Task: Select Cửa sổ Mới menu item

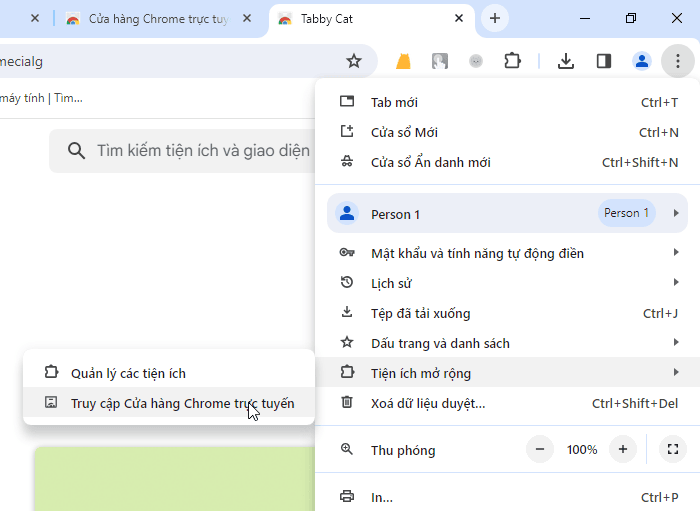Action: [x=507, y=133]
